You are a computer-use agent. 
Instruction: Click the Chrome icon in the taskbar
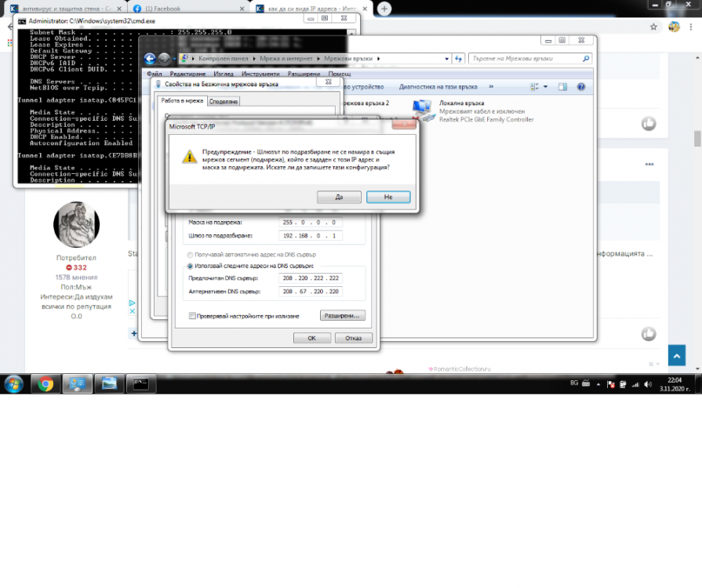(x=45, y=384)
